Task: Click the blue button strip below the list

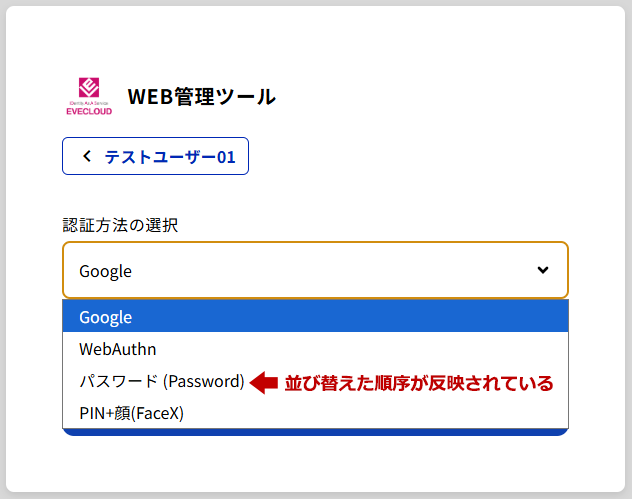Action: [315, 432]
